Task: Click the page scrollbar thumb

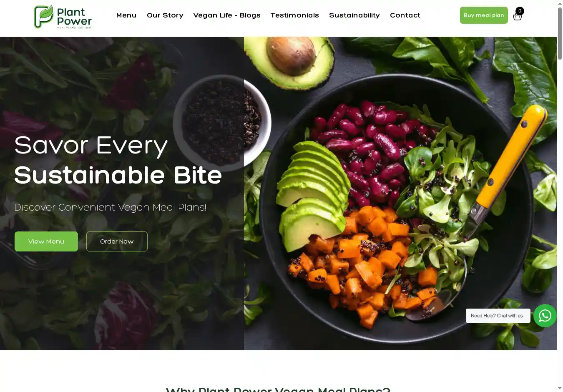Action: [560, 33]
